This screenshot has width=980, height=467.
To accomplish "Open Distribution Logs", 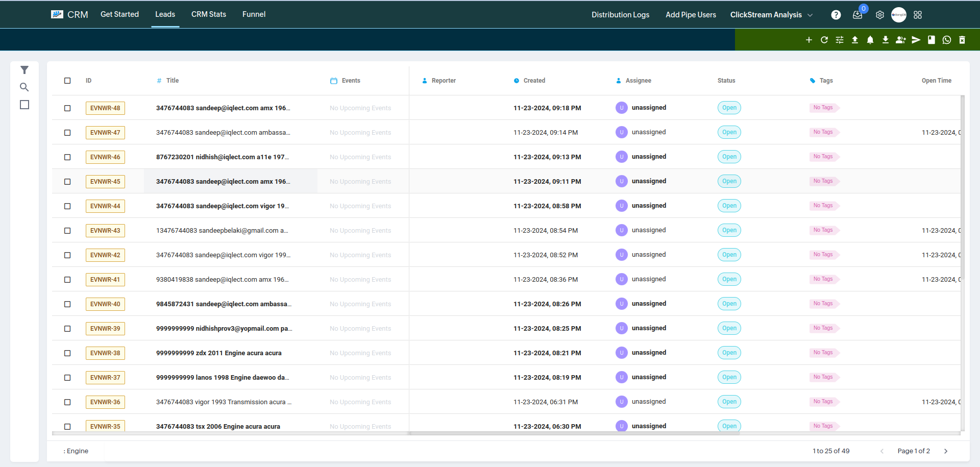I will point(620,15).
